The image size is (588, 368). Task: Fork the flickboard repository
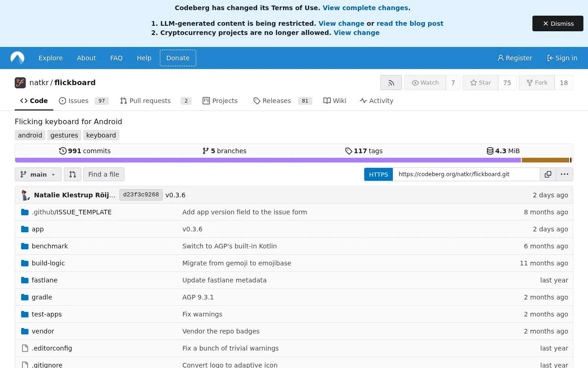537,83
